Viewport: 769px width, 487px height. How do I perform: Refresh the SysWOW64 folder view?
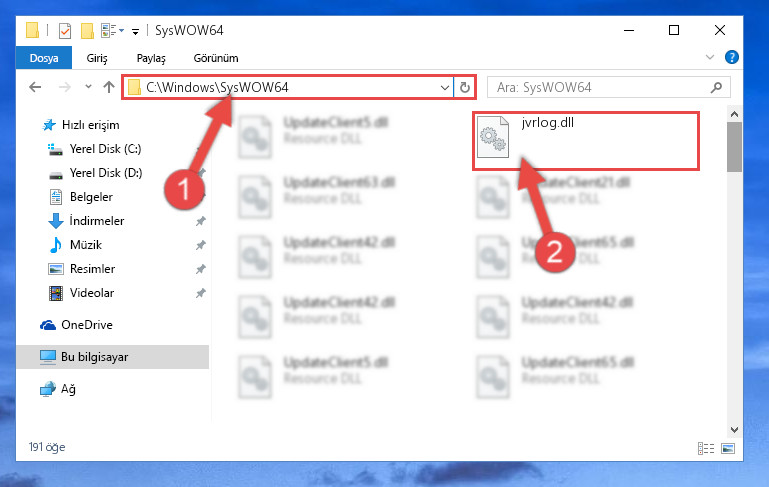pyautogui.click(x=464, y=87)
